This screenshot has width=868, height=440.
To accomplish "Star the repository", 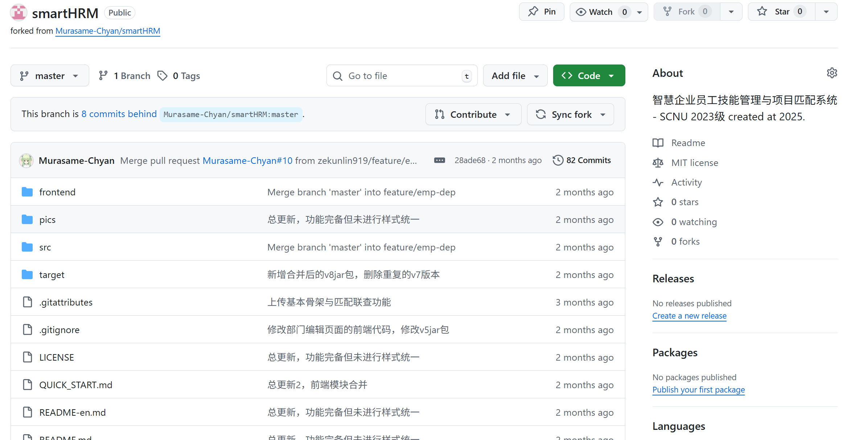I will click(782, 12).
